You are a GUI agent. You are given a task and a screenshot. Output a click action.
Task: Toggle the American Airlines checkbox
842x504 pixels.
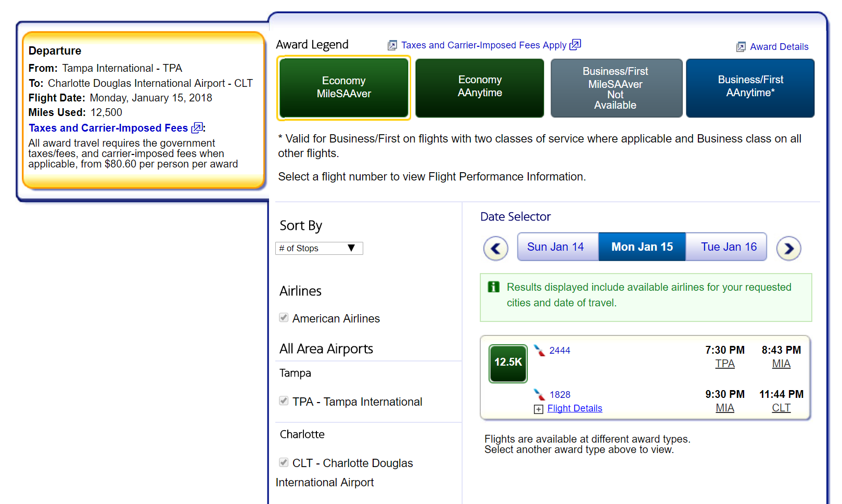point(284,318)
